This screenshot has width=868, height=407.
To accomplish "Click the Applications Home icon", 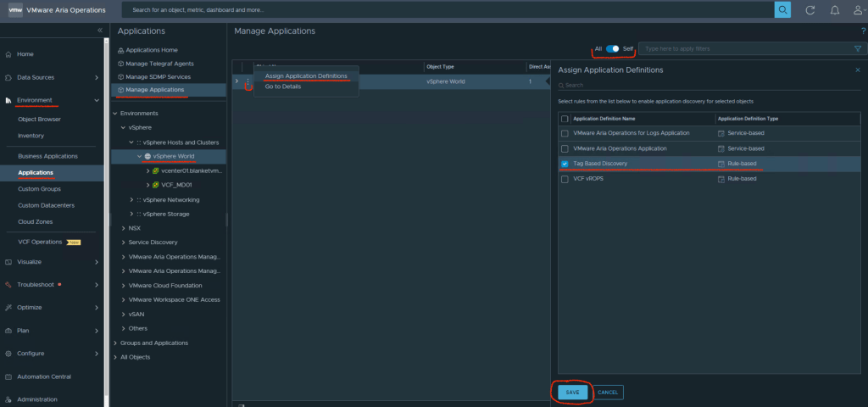I will tap(120, 50).
